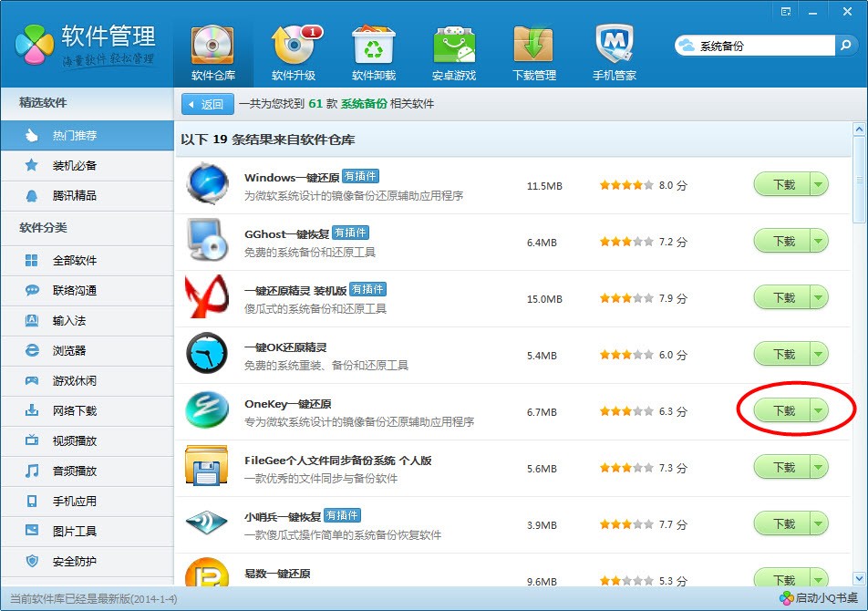Image resolution: width=868 pixels, height=611 pixels.
Task: Open the 安卓游戏 Android games tab
Action: [454, 54]
